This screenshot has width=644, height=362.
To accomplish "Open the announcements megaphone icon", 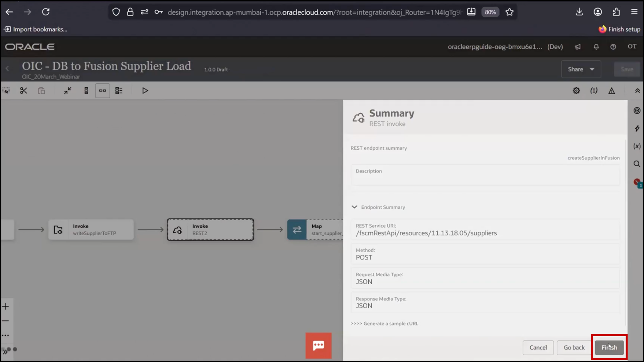I will (578, 47).
